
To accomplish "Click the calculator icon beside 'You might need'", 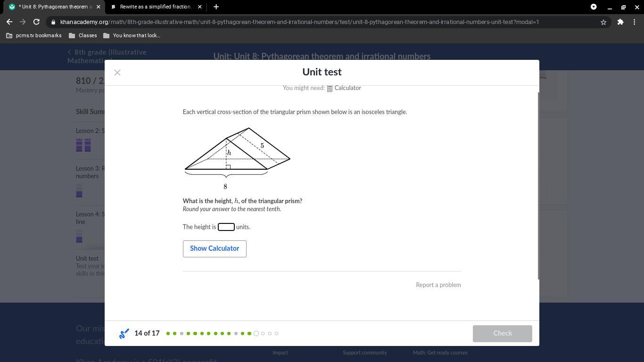I will [x=330, y=88].
